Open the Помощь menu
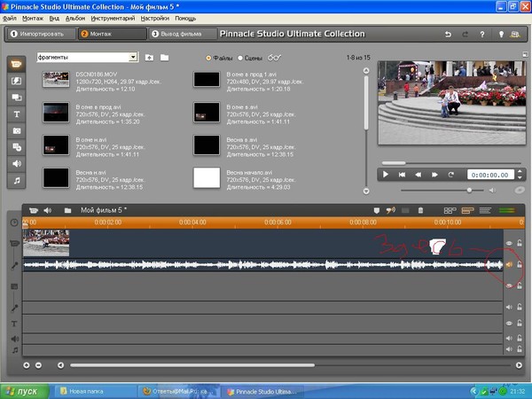Screen dimensions: 532x399 (x=185, y=19)
